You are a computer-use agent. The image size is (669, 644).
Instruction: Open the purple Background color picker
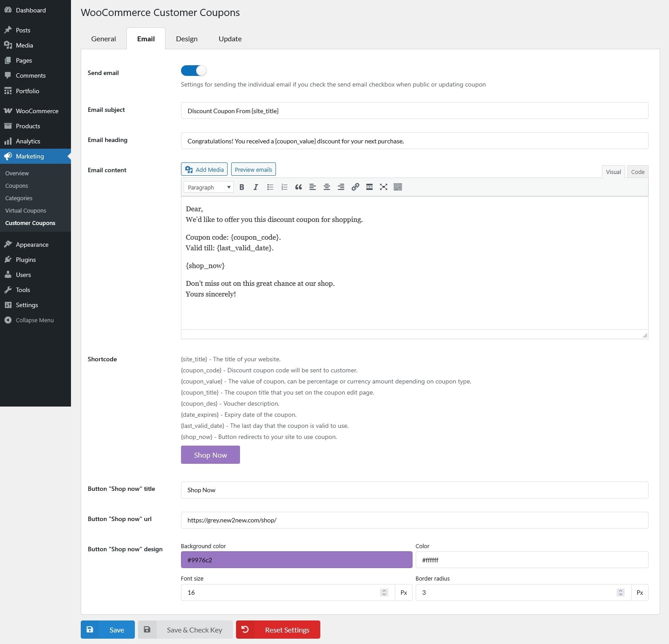point(296,560)
